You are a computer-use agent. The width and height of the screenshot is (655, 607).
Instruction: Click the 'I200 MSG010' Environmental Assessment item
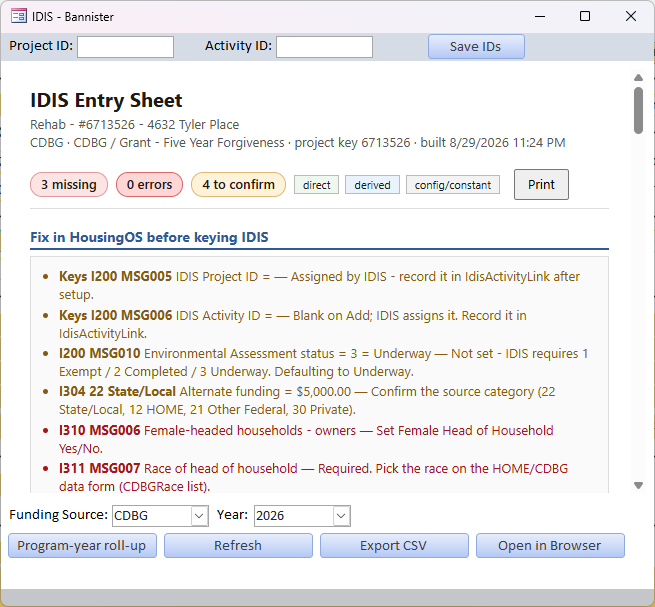tap(323, 362)
